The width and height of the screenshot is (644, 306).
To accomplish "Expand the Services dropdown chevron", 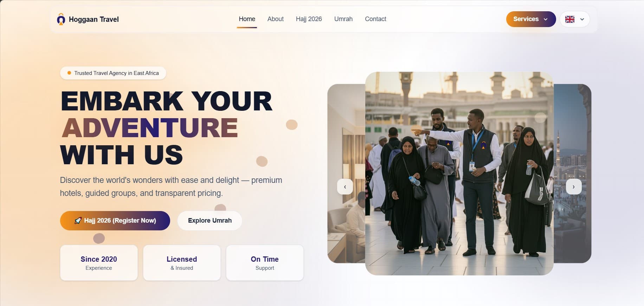I will (546, 19).
